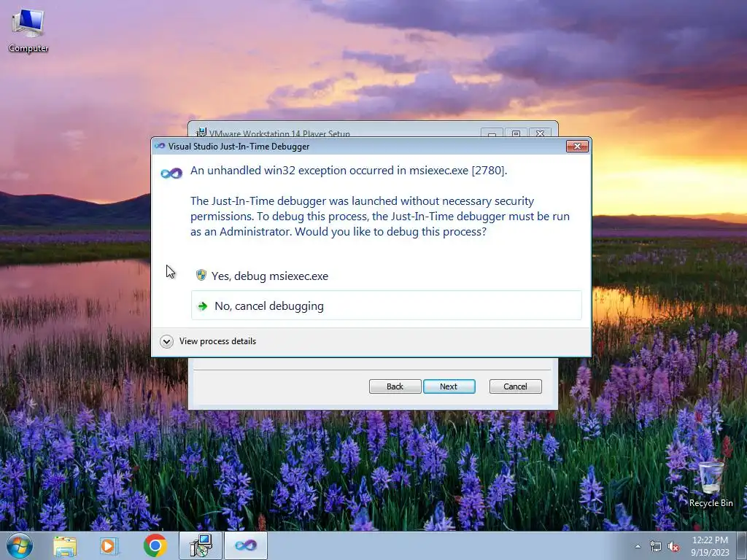This screenshot has height=560, width=747.
Task: Click the Visual Studio icon in debugger title bar
Action: [160, 146]
